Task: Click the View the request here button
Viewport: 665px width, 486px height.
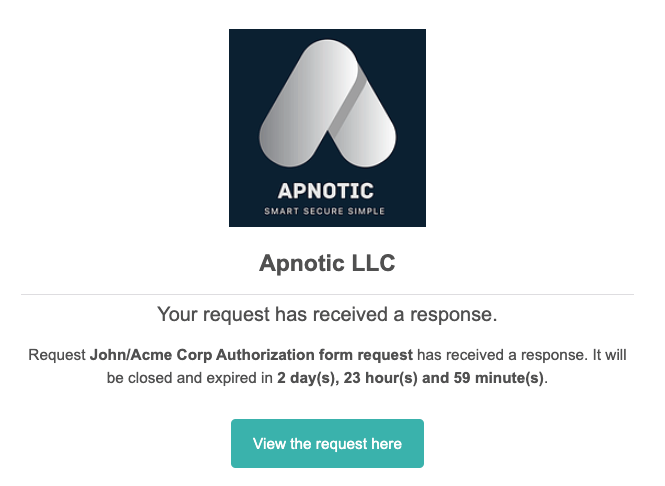Action: (x=327, y=443)
